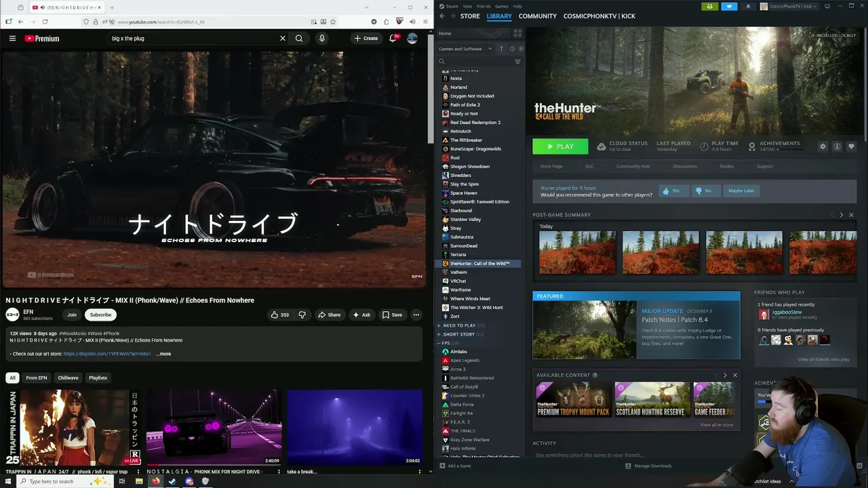Join the EFN channel membership
Viewport: 868px width, 488px height.
point(72,314)
